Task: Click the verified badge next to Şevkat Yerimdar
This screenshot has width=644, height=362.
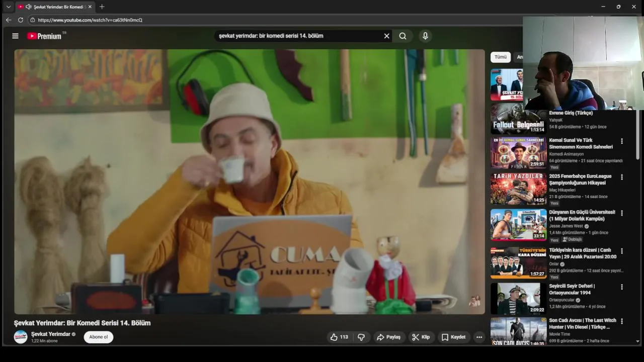Action: pyautogui.click(x=73, y=334)
